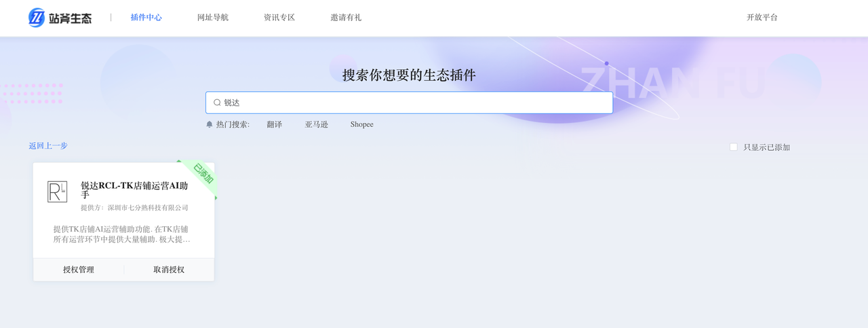
Task: Open the 开放平台 link
Action: coord(762,18)
